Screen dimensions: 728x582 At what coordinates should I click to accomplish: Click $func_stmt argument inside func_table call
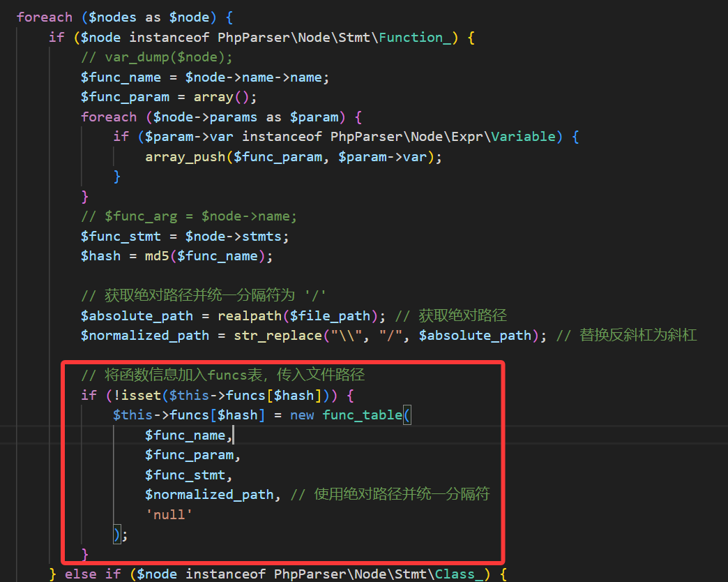185,475
